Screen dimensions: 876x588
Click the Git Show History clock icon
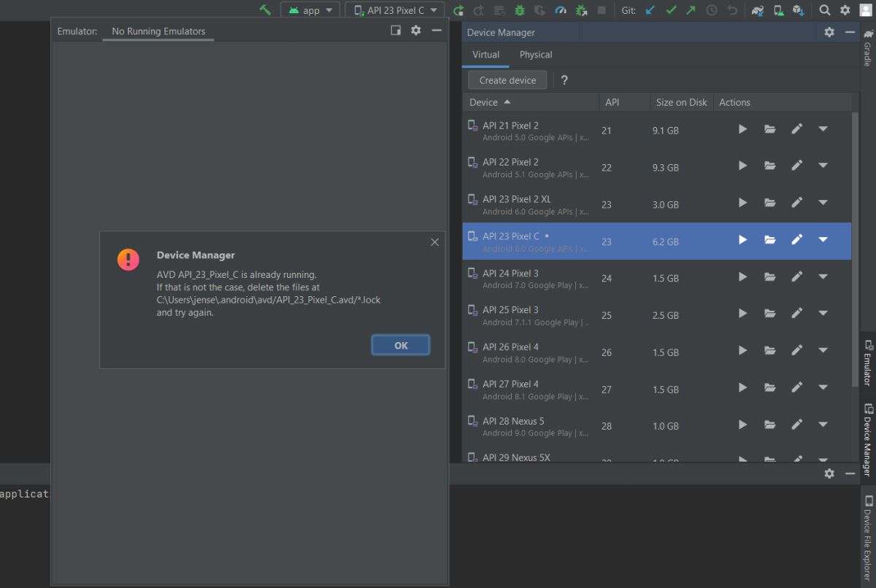712,10
